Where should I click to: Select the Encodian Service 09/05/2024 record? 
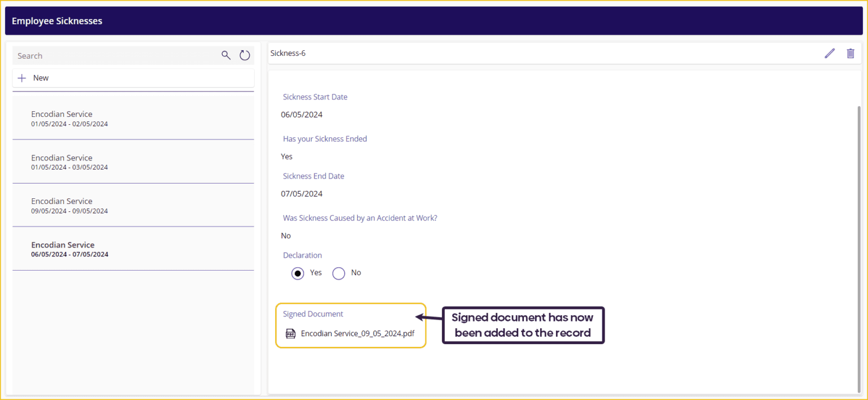click(x=133, y=205)
